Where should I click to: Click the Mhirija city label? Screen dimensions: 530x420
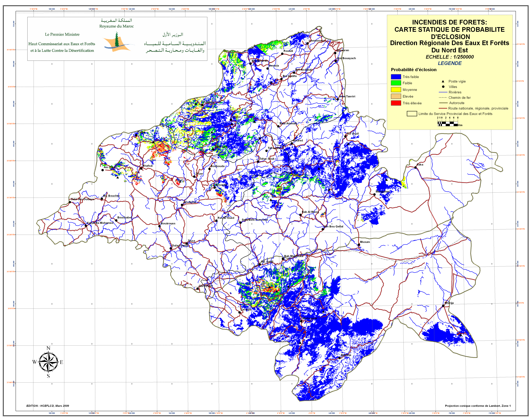(x=449, y=303)
